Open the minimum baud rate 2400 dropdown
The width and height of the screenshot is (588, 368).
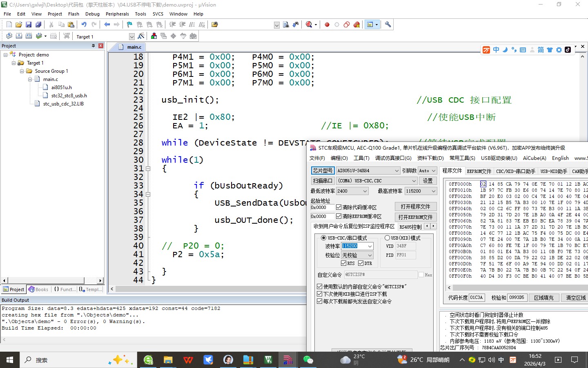click(352, 191)
